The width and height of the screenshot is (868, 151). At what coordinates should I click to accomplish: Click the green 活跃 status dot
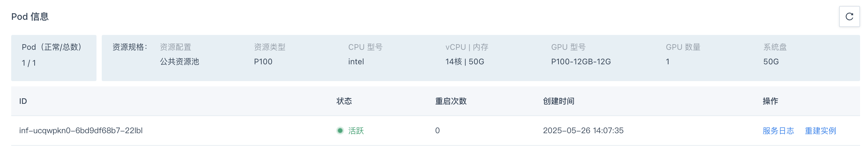(340, 131)
